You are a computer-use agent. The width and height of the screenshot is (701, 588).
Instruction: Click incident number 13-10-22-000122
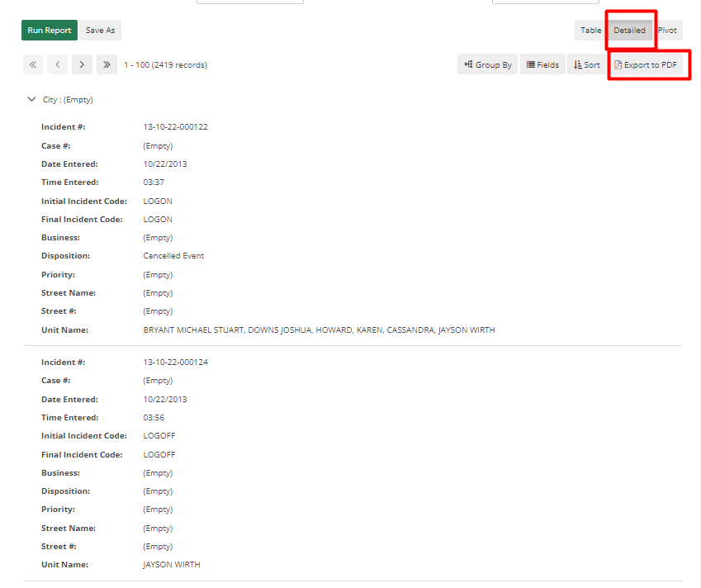[175, 126]
